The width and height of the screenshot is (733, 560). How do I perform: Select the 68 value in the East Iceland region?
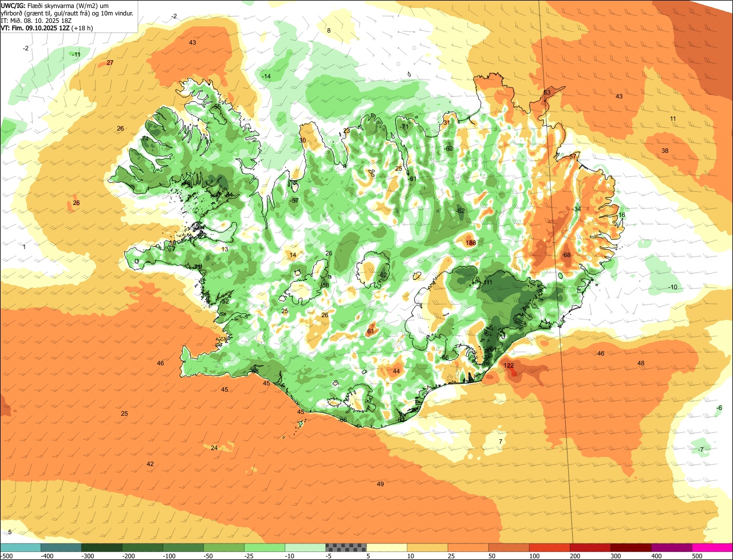(567, 255)
